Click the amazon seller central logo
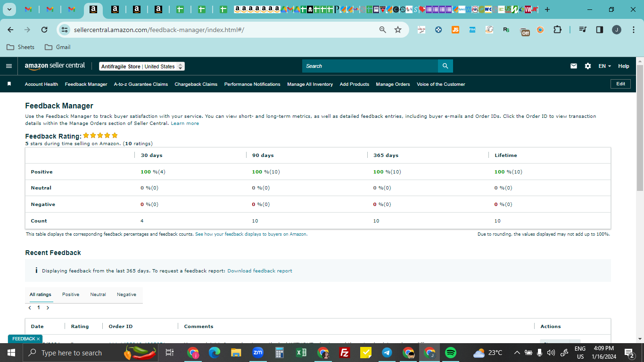This screenshot has width=644, height=362. pos(55,66)
